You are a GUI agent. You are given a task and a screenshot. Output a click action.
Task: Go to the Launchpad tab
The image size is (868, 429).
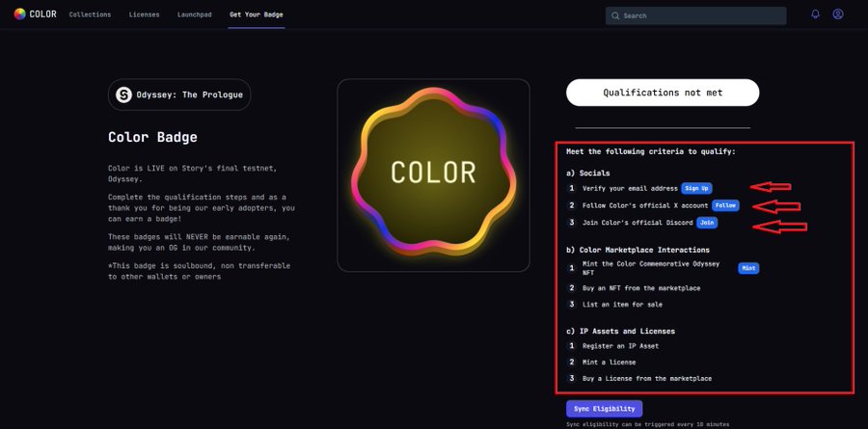194,15
